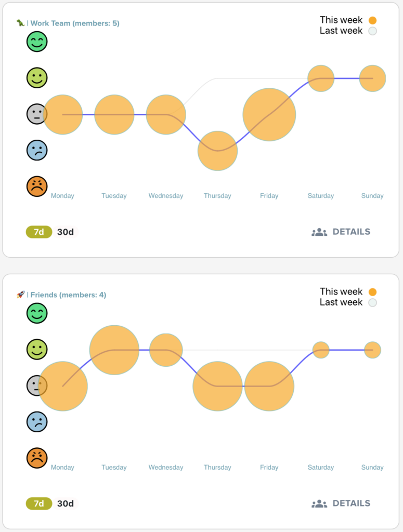The width and height of the screenshot is (403, 532).
Task: Click the Last week legend dot in Friends
Action: 372,303
